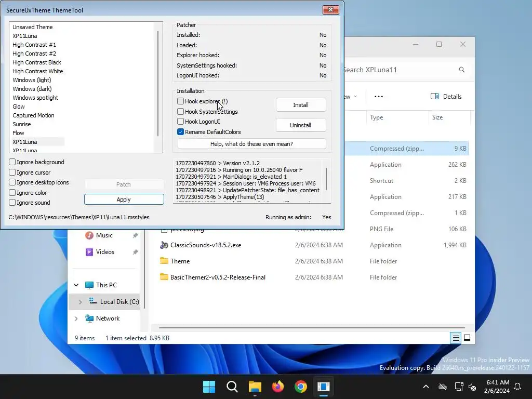Screen dimensions: 532x399
Task: Select ClassicSounds-v18.5.2.exe file
Action: (x=206, y=245)
